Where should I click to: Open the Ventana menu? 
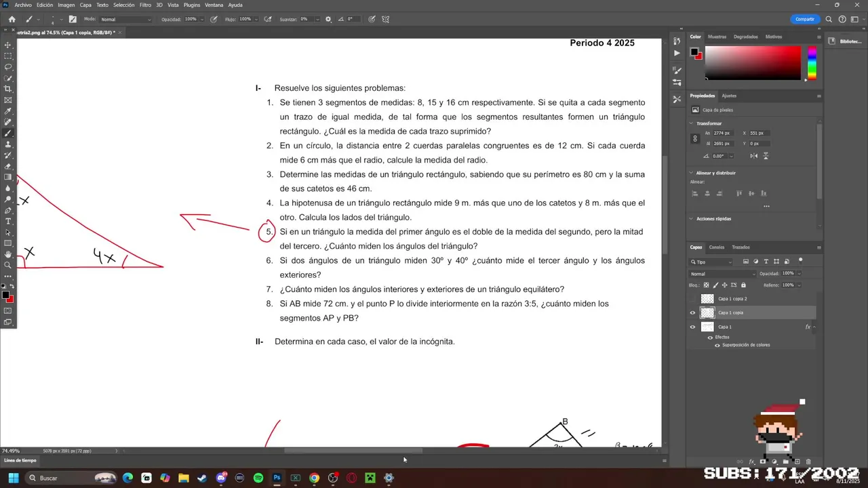tap(214, 5)
